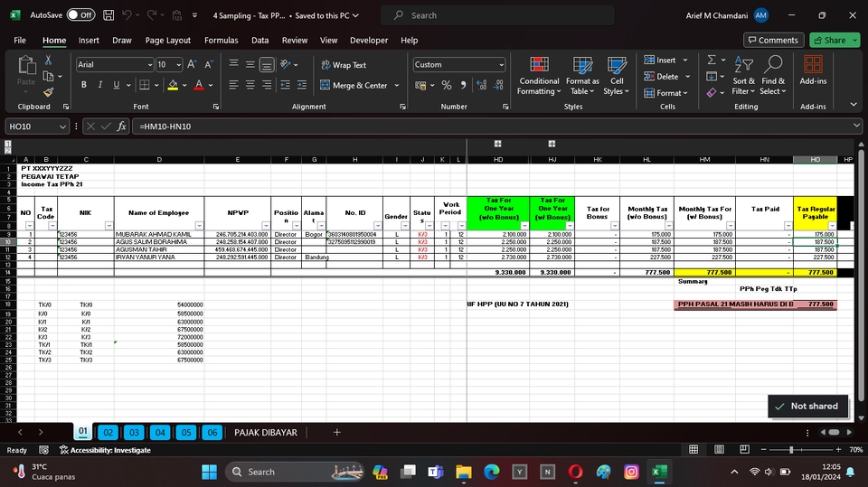
Task: Switch to Developer ribbon tab
Action: [369, 41]
